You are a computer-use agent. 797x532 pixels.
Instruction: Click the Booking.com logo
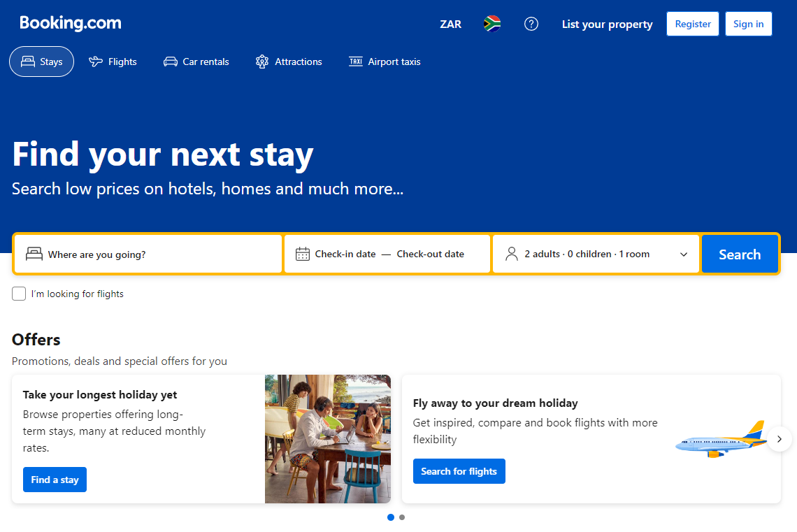tap(71, 23)
